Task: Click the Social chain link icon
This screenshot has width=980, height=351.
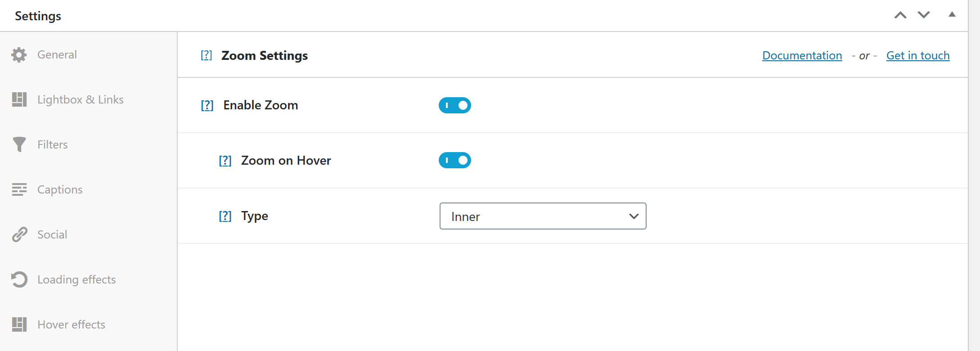Action: pos(19,234)
